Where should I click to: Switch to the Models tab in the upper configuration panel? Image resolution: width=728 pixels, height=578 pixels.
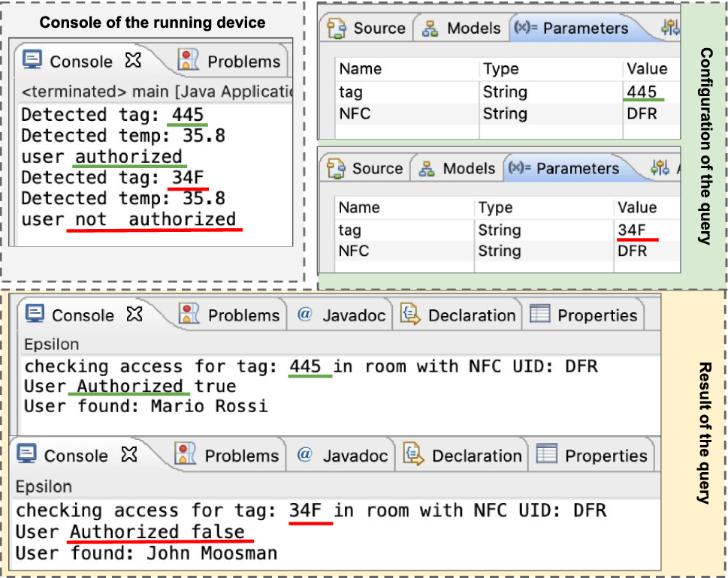coord(461,29)
